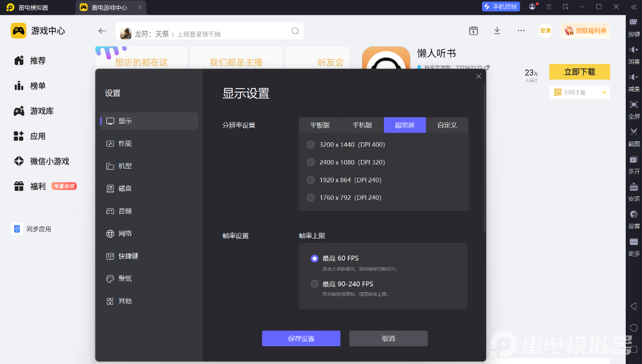Click the 保存设置 save button
Viewport: 642px width, 364px height.
(301, 339)
